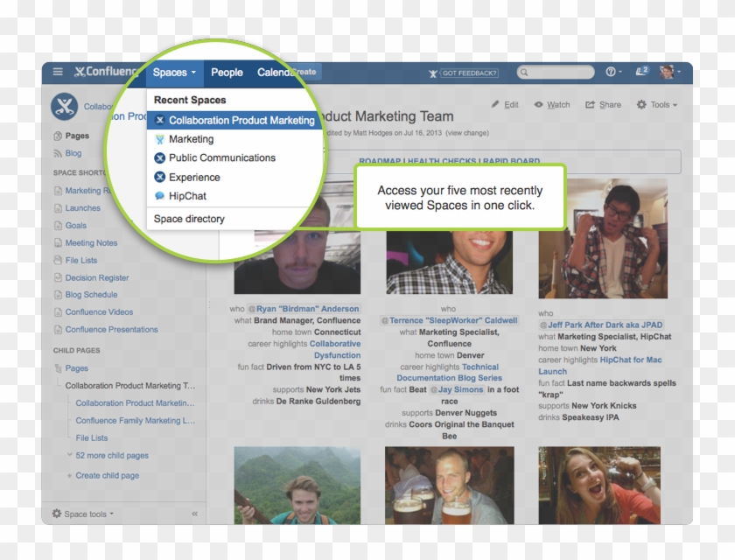The width and height of the screenshot is (735, 560).
Task: Open Collaborative Dysfunction link
Action: [335, 350]
